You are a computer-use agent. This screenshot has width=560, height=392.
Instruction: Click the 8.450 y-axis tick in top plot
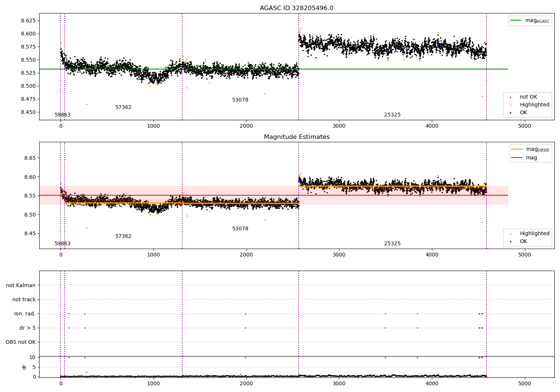[x=28, y=112]
